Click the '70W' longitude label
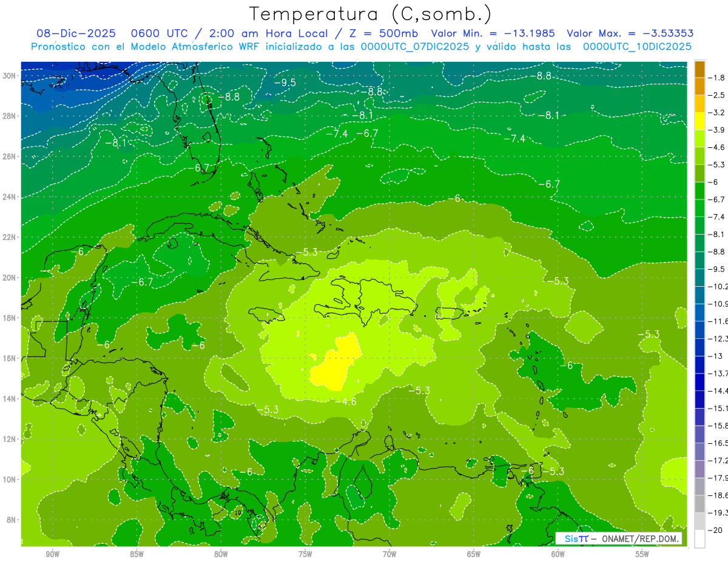Image resolution: width=728 pixels, height=562 pixels. click(389, 554)
